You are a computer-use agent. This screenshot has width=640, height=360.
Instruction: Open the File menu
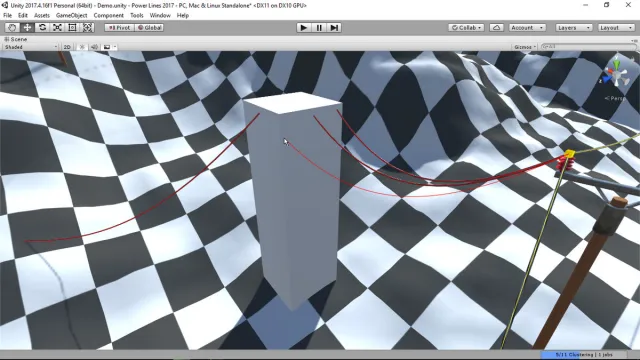click(x=7, y=15)
